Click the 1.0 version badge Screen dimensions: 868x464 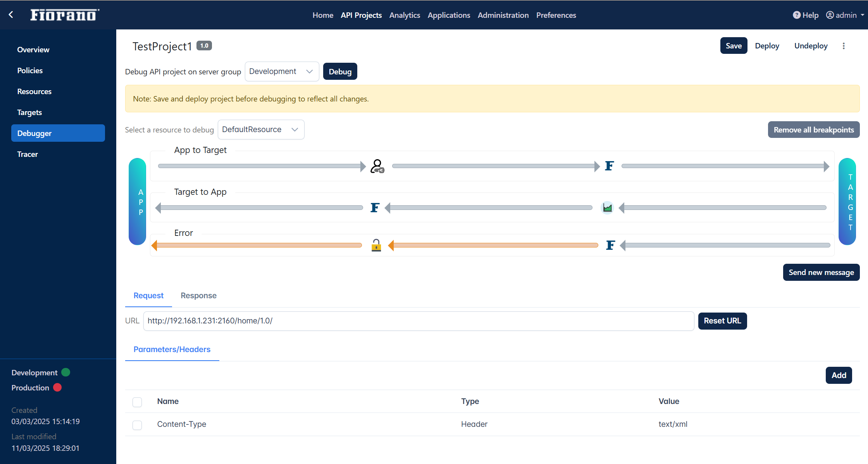pos(204,46)
